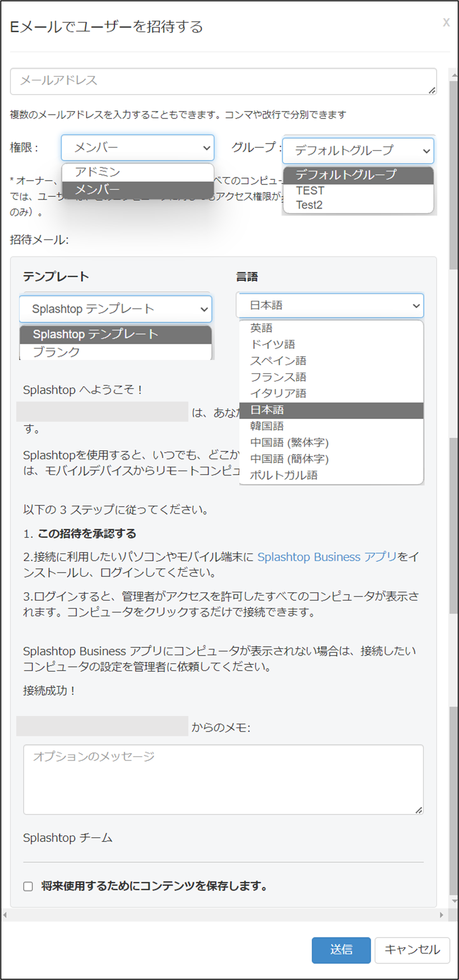Click the キャンセル button
Image resolution: width=459 pixels, height=980 pixels.
coord(412,950)
